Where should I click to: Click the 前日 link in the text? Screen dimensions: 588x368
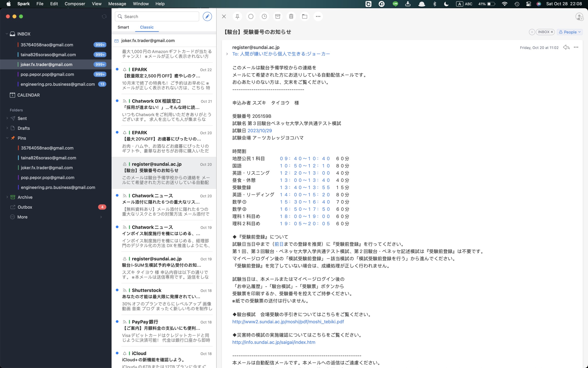pos(279,244)
